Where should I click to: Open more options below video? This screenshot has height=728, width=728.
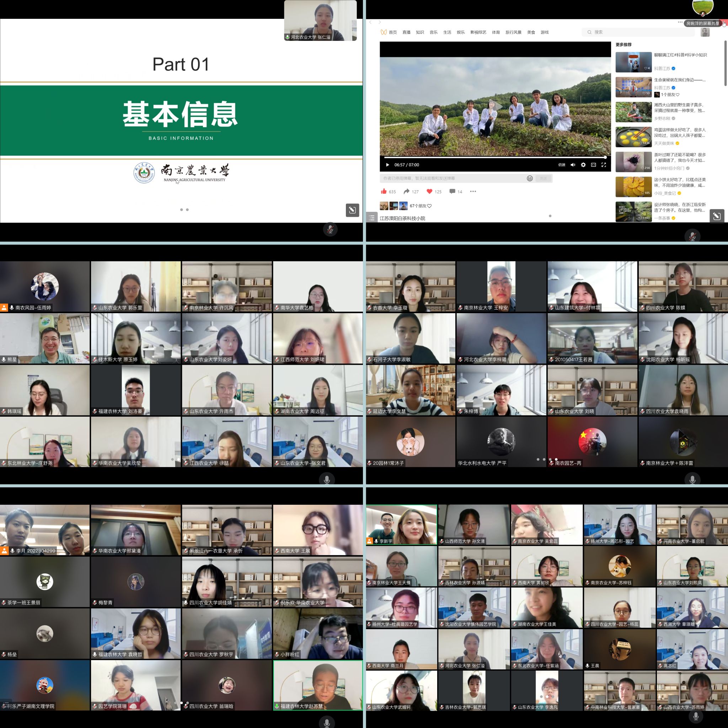473,192
